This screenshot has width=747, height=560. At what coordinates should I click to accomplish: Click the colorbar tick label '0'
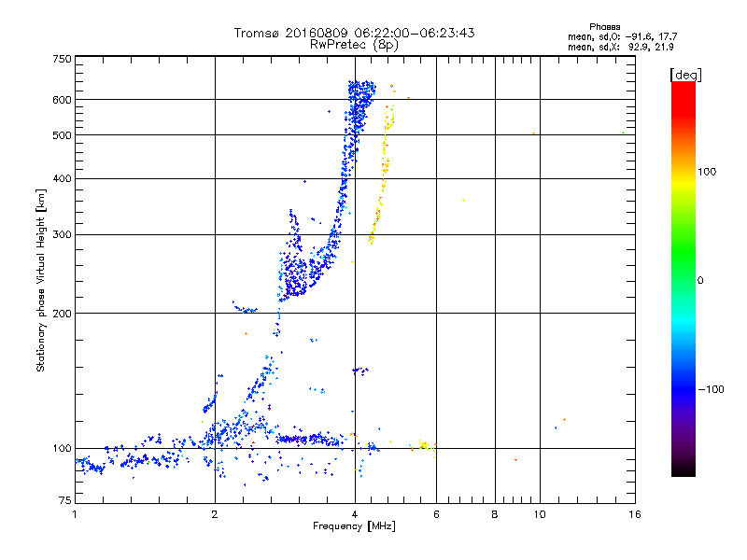(x=700, y=281)
